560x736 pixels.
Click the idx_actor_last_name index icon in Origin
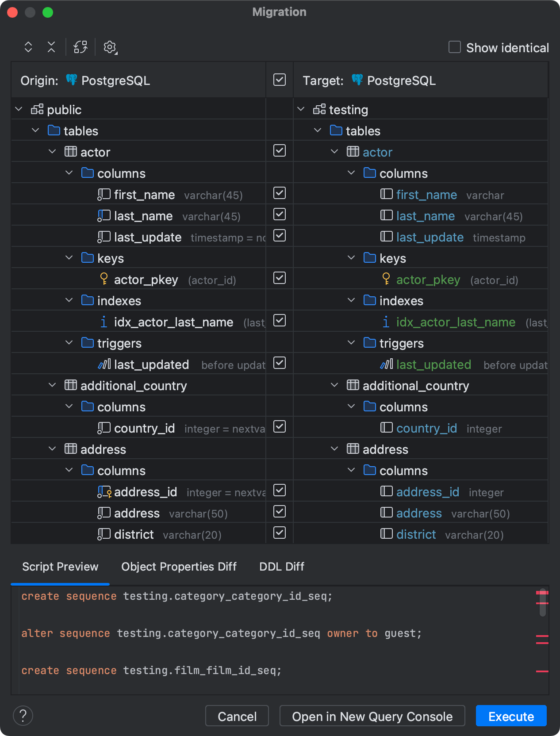coord(104,322)
